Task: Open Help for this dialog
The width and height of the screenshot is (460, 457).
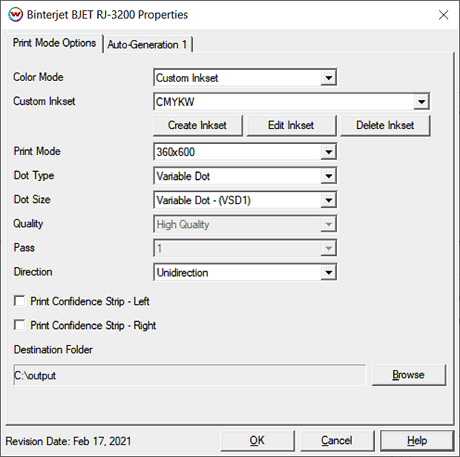Action: 417,441
